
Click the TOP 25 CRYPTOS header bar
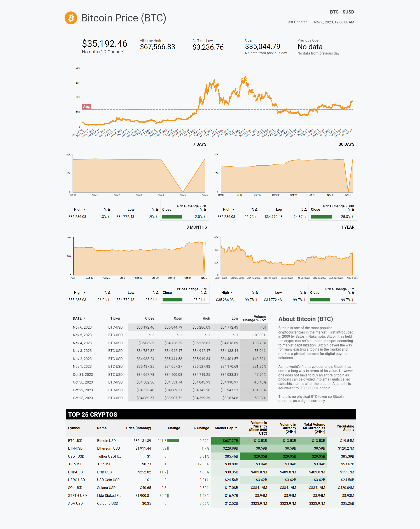coord(211,414)
